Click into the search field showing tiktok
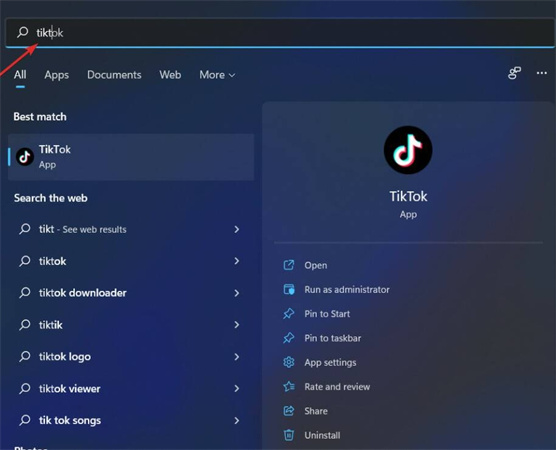 coord(280,33)
